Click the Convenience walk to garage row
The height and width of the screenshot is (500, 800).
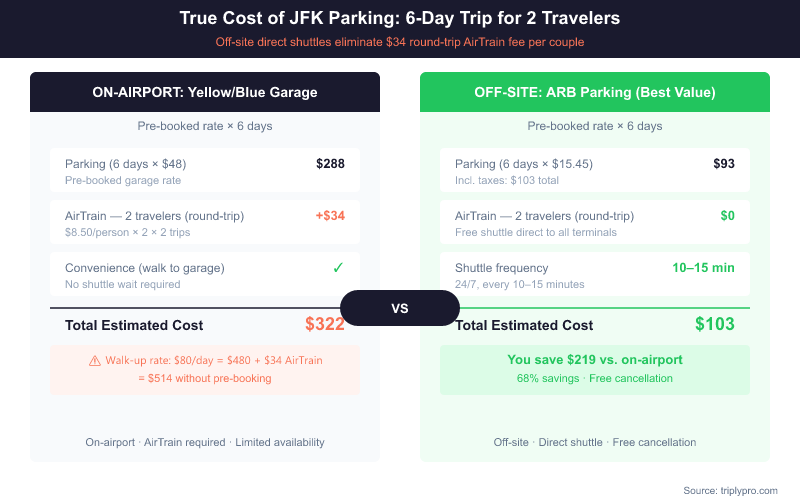point(205,275)
